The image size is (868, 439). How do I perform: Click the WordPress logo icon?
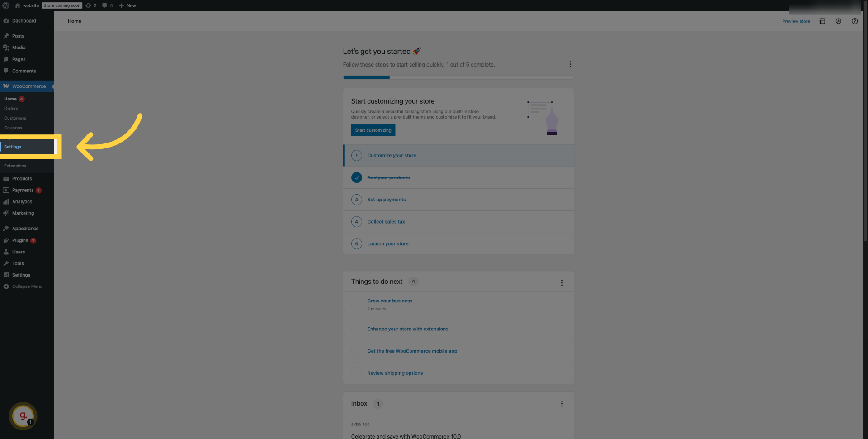coord(6,5)
